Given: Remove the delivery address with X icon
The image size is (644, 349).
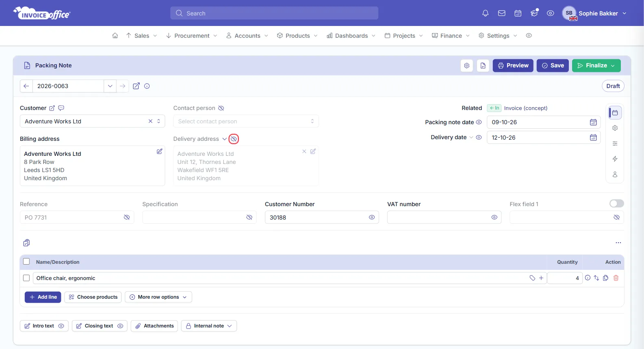Looking at the screenshot, I should point(304,151).
